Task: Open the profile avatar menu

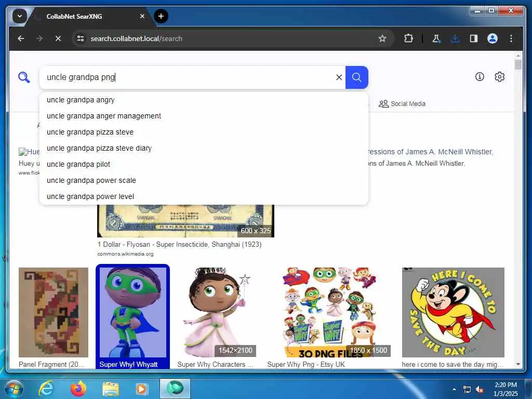Action: 493,38
